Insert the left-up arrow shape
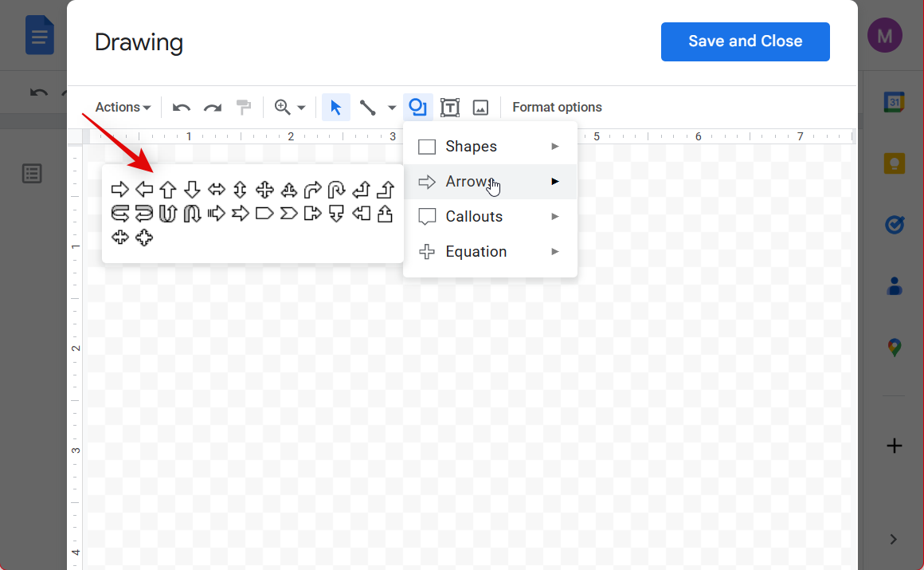This screenshot has height=570, width=924. 361,190
